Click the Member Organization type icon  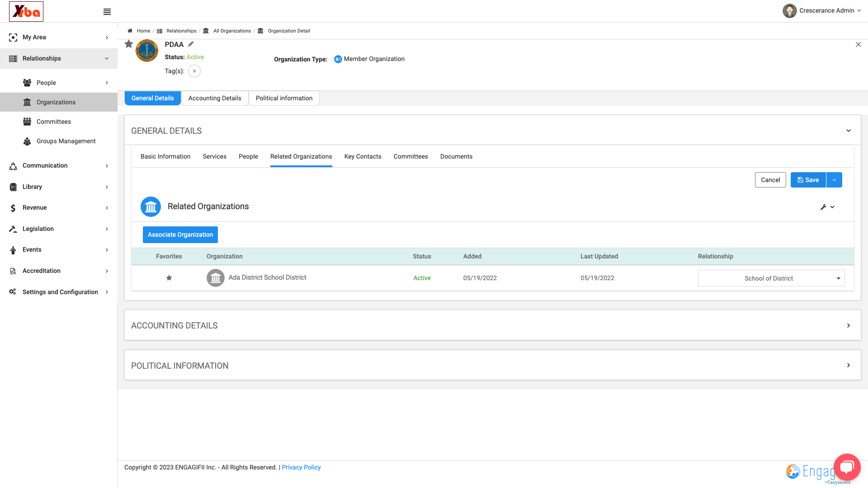[x=338, y=59]
